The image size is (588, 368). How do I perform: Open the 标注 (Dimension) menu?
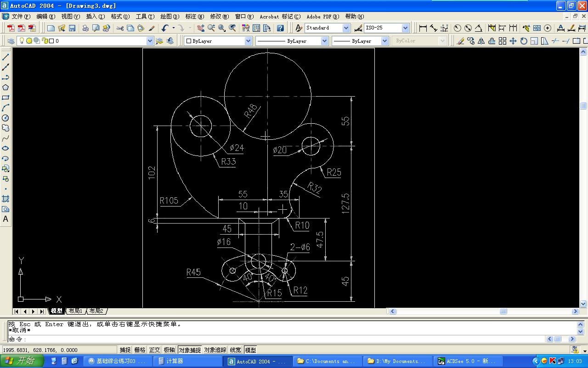pos(194,17)
